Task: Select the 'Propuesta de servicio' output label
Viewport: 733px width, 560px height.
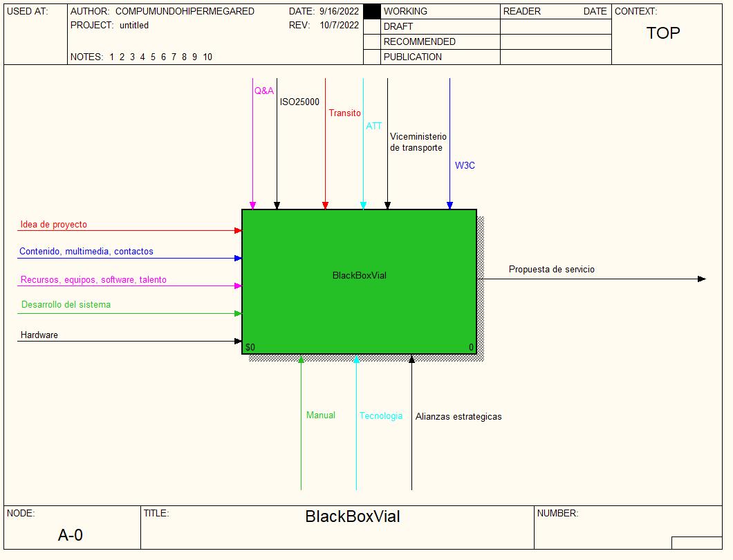Action: (552, 270)
